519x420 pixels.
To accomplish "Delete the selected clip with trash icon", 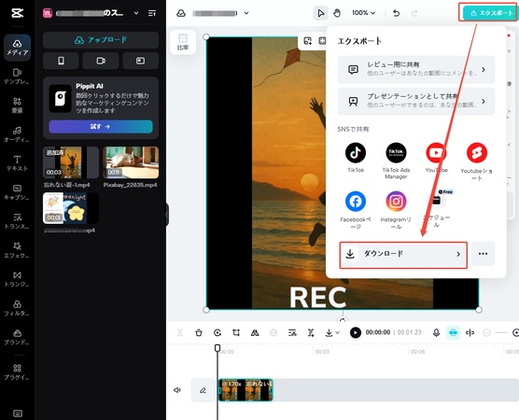I will point(199,332).
